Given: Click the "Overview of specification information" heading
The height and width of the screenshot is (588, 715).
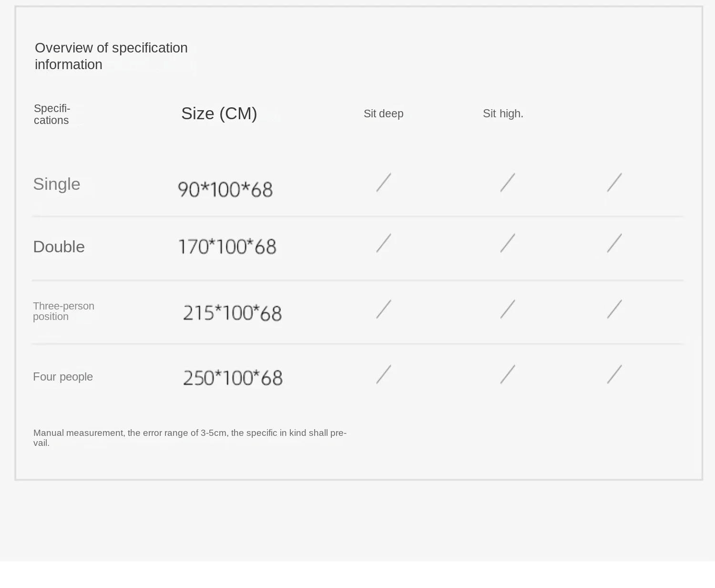Looking at the screenshot, I should pos(111,56).
